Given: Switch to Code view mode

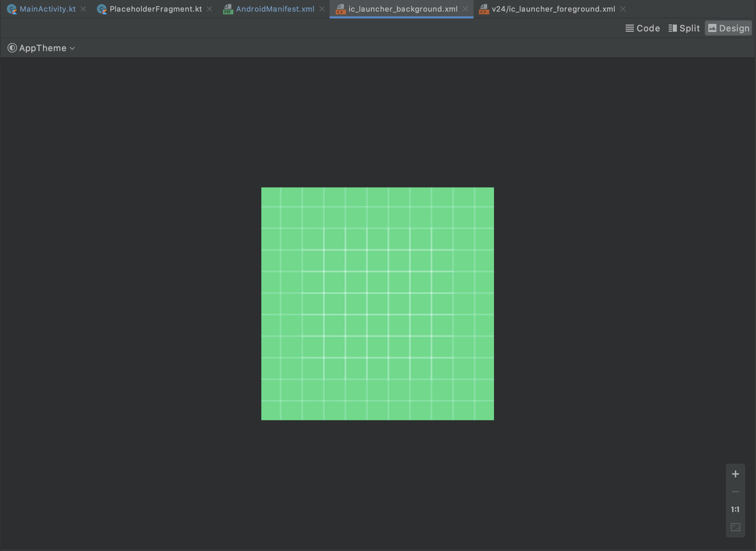Looking at the screenshot, I should [642, 28].
